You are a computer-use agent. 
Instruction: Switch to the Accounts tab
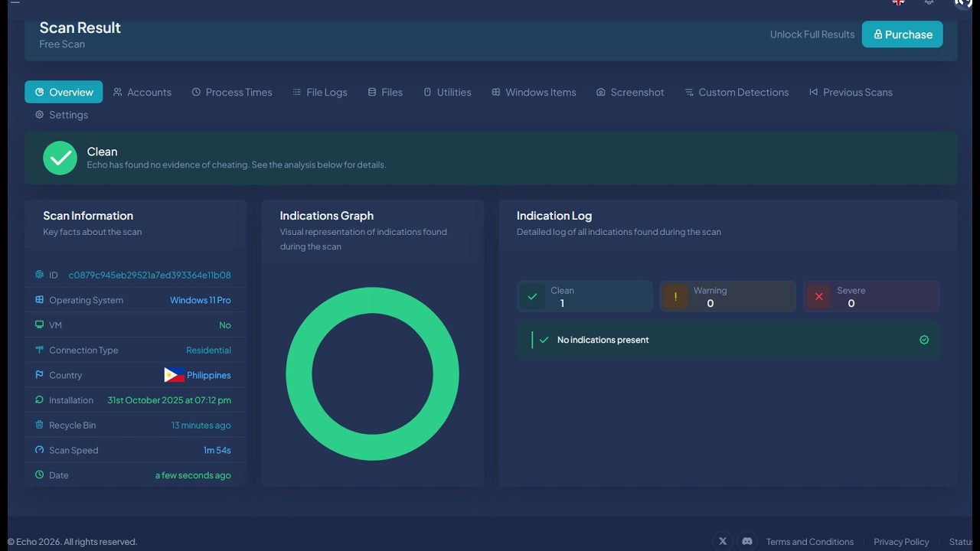pos(142,92)
